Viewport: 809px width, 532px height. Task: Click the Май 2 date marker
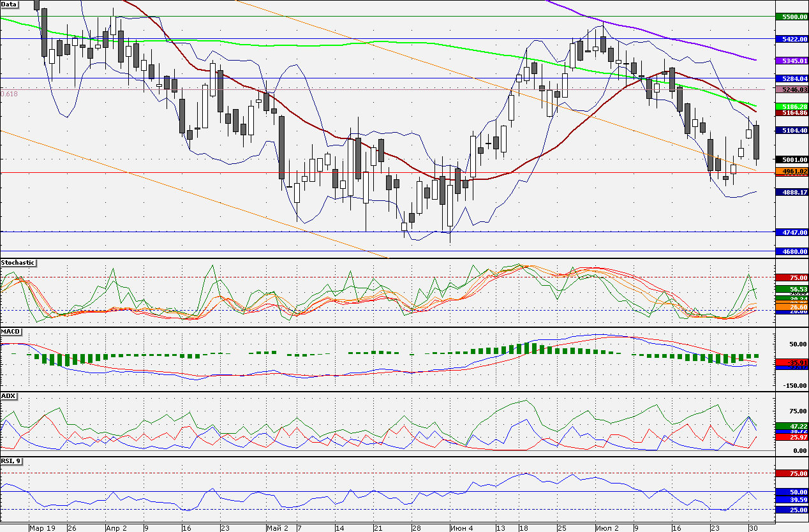coord(278,528)
